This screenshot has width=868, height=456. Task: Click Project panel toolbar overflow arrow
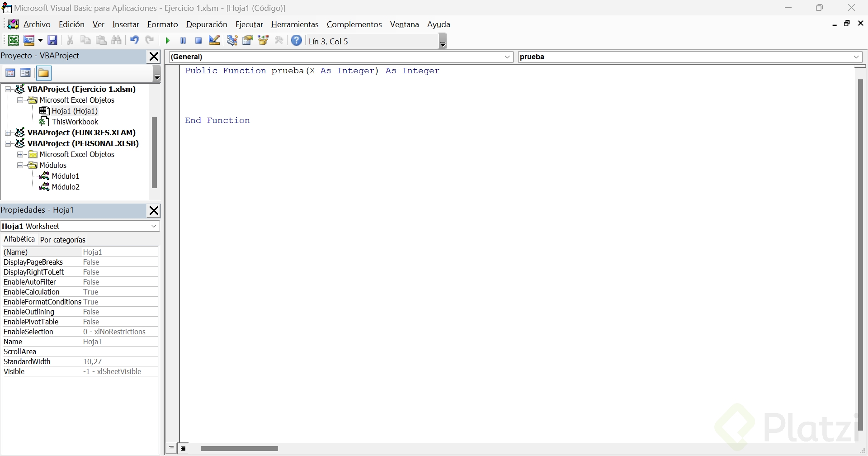pos(157,73)
